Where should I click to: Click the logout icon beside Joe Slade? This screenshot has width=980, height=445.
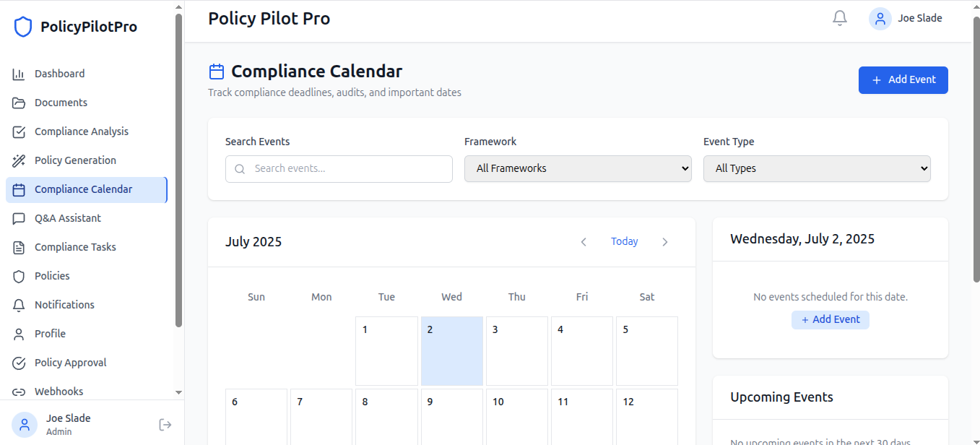(x=165, y=425)
